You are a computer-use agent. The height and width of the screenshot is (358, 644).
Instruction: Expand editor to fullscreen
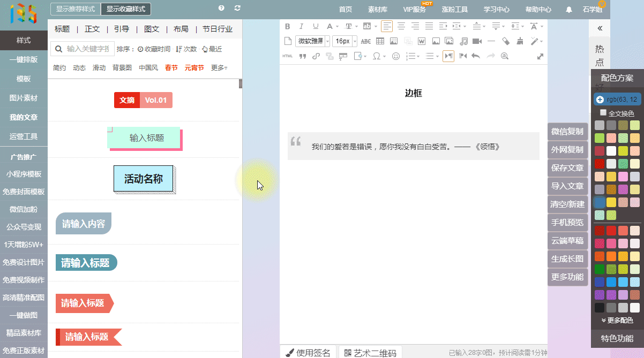(540, 56)
